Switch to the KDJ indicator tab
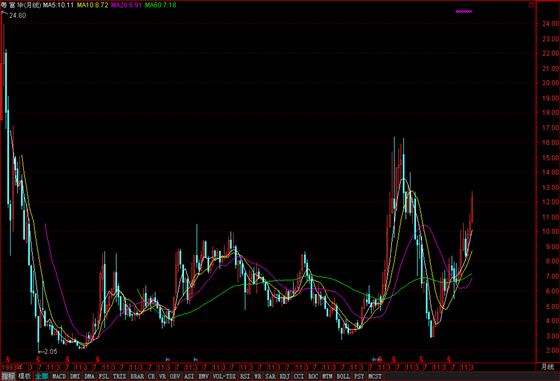Viewport: 560px width, 381px height. (x=285, y=376)
